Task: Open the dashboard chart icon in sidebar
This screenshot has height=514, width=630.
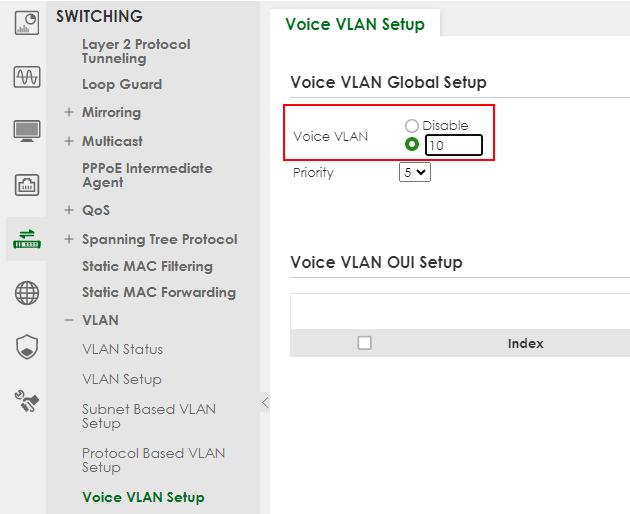Action: [x=27, y=23]
